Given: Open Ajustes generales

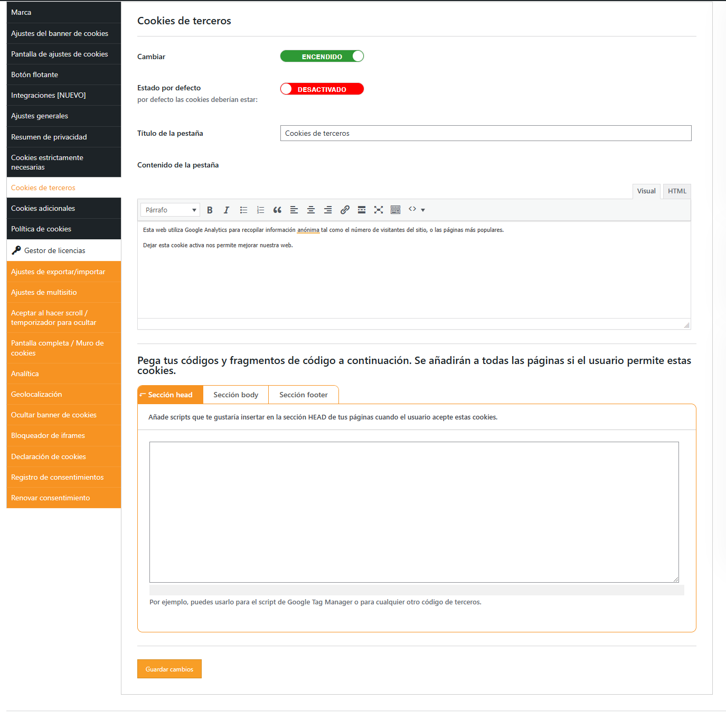Looking at the screenshot, I should [64, 116].
